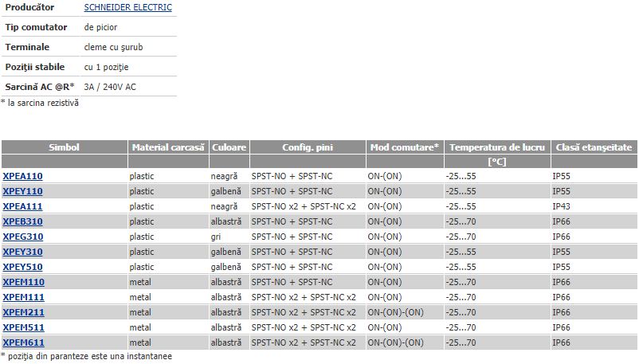The width and height of the screenshot is (639, 364).
Task: Open the XPEY110 product link
Action: click(x=23, y=191)
